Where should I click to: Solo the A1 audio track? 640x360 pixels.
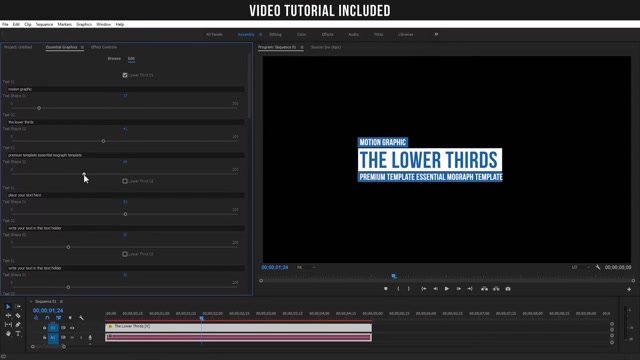[x=81, y=338]
